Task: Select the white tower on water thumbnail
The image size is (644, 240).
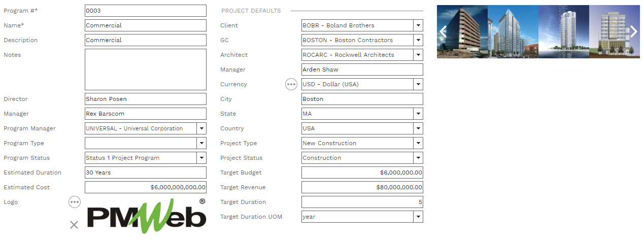Action: (563, 32)
